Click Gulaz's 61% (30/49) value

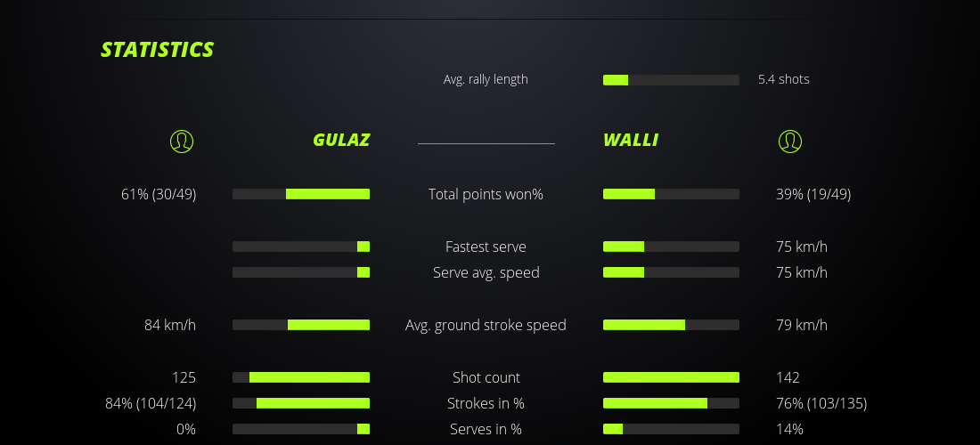coord(159,194)
